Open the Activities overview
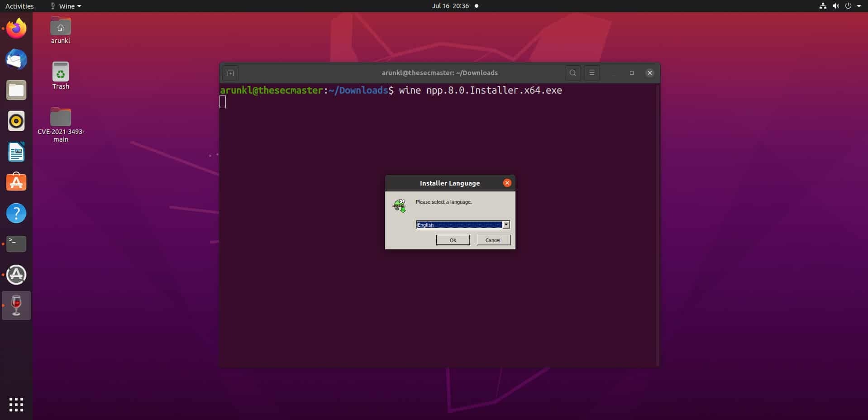This screenshot has height=420, width=868. (x=19, y=6)
